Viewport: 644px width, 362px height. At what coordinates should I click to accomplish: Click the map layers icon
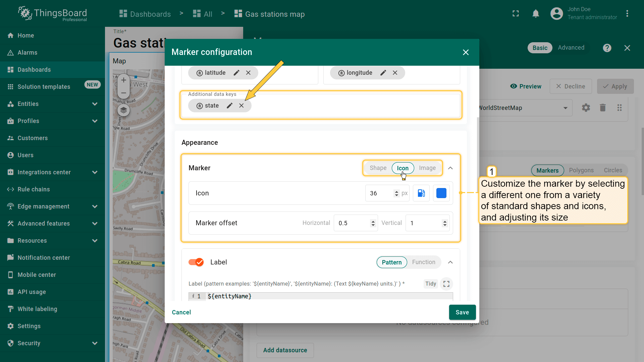[x=123, y=110]
